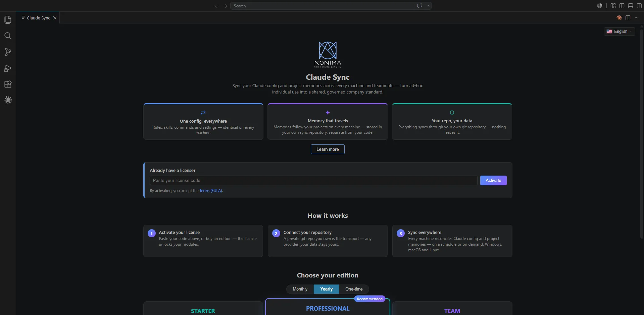Click the Activate button
The height and width of the screenshot is (315, 644).
493,181
